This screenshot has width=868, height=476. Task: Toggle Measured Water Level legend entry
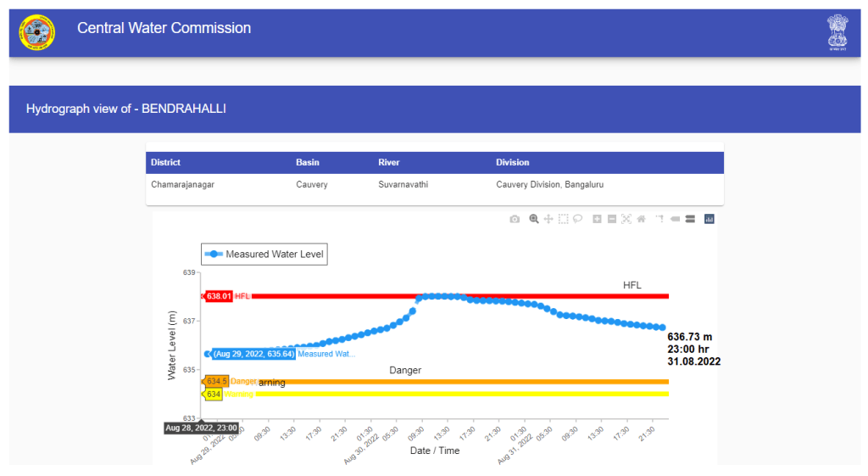(x=264, y=255)
